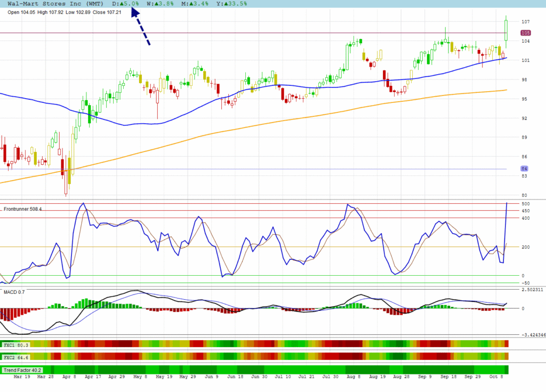Click the red 105 price level tag
Screen dimensions: 546x392
[x=525, y=33]
